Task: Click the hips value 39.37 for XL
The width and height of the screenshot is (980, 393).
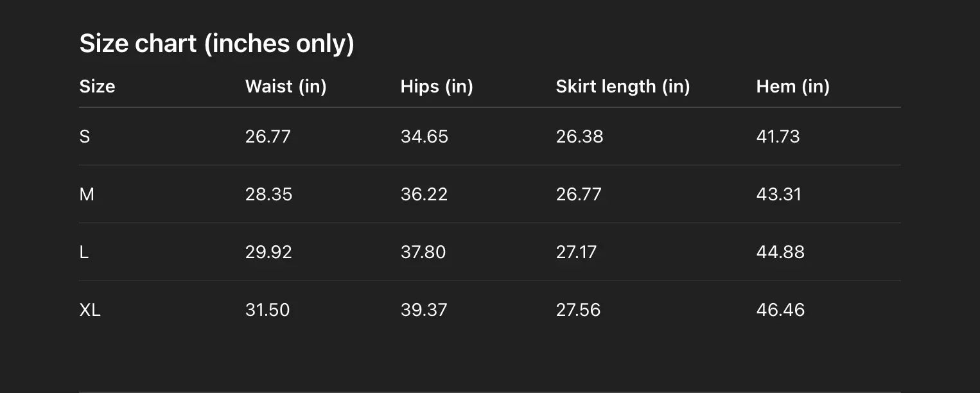Action: 424,310
